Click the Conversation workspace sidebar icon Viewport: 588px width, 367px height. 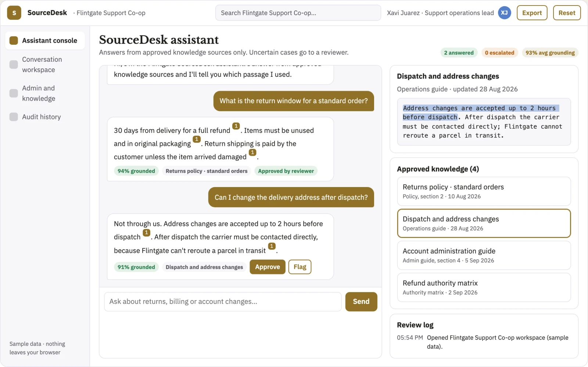[x=14, y=65]
